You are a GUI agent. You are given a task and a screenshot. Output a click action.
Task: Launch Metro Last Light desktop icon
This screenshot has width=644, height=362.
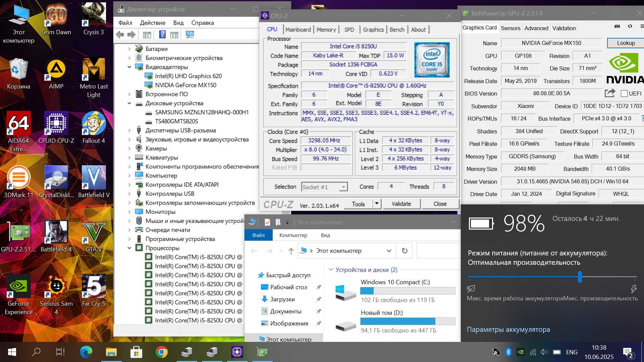point(94,78)
